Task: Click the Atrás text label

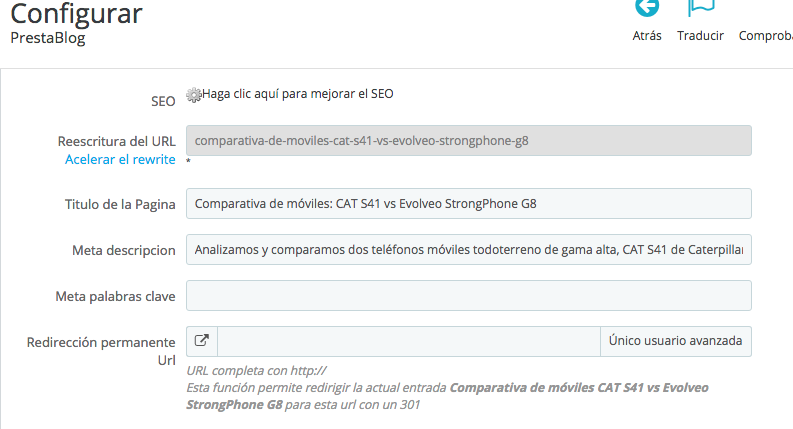Action: 647,35
